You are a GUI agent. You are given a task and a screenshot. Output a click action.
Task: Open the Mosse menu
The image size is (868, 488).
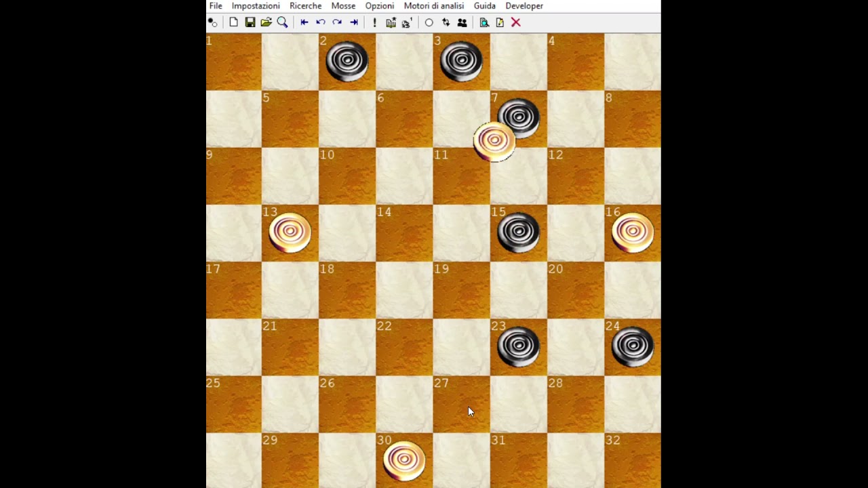[x=343, y=5]
